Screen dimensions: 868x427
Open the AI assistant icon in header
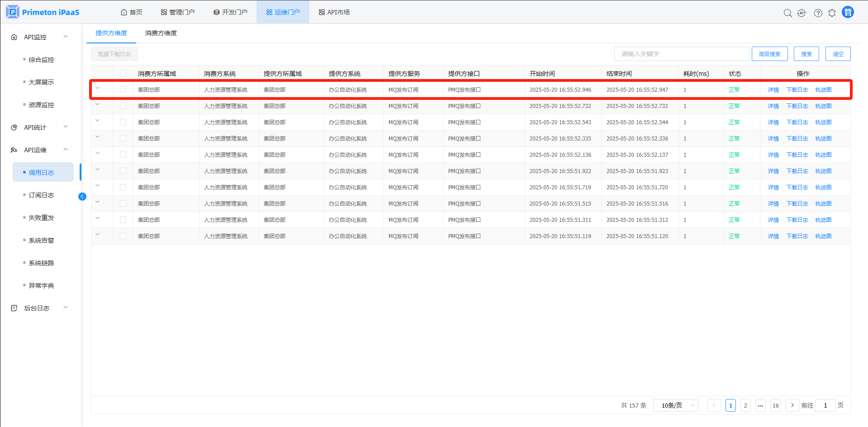pos(802,13)
